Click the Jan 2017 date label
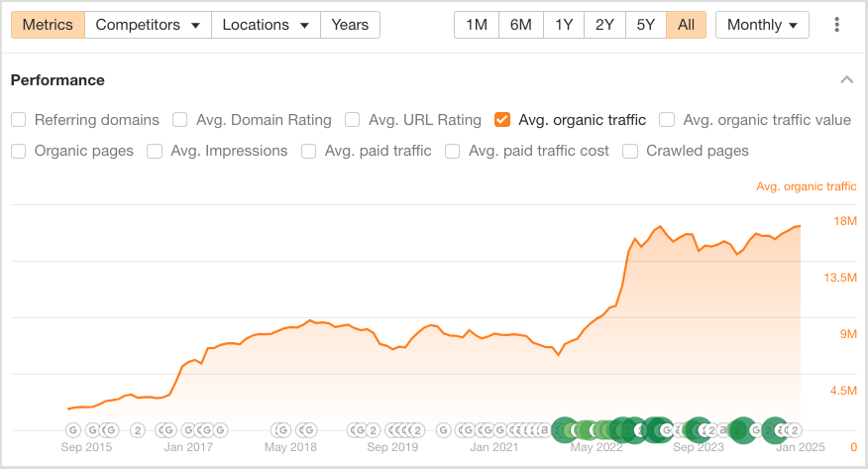 coord(188,447)
